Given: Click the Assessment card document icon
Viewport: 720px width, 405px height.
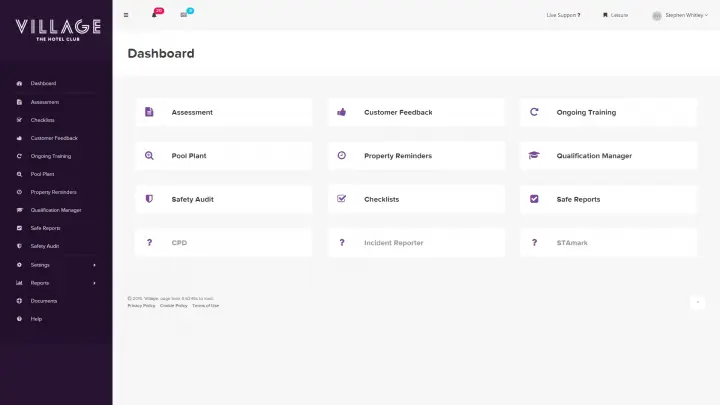Looking at the screenshot, I should tap(149, 112).
